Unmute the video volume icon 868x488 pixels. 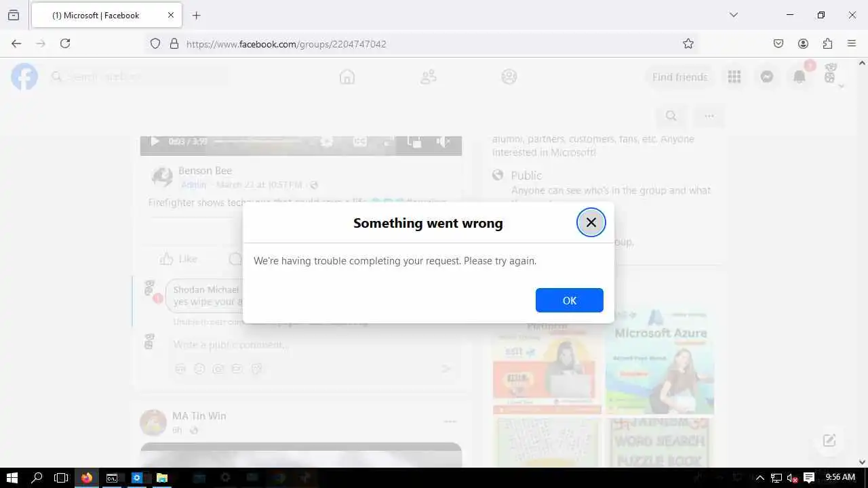pos(443,141)
